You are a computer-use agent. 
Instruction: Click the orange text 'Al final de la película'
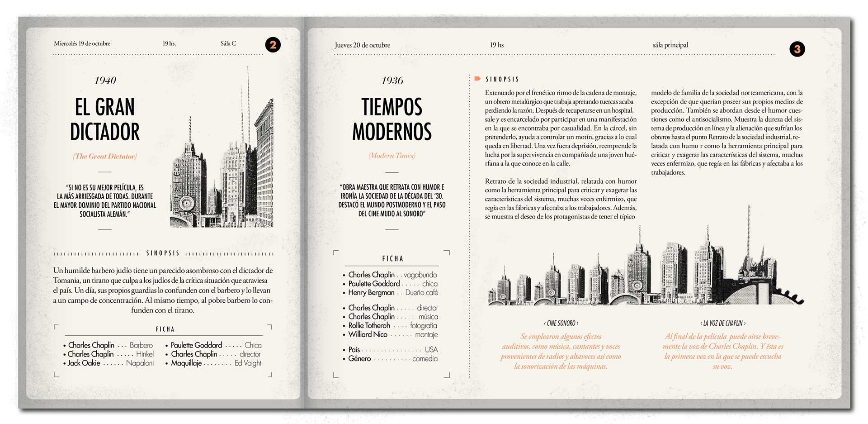point(723,352)
